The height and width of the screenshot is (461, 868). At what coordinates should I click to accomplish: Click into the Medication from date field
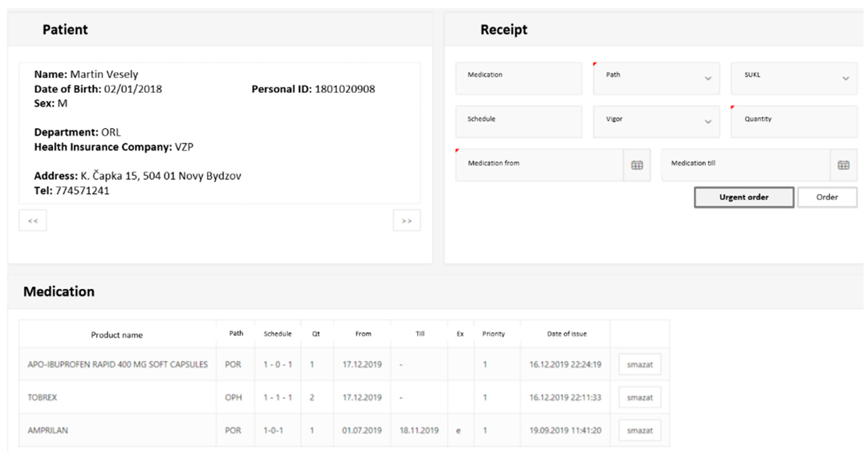[x=539, y=165]
